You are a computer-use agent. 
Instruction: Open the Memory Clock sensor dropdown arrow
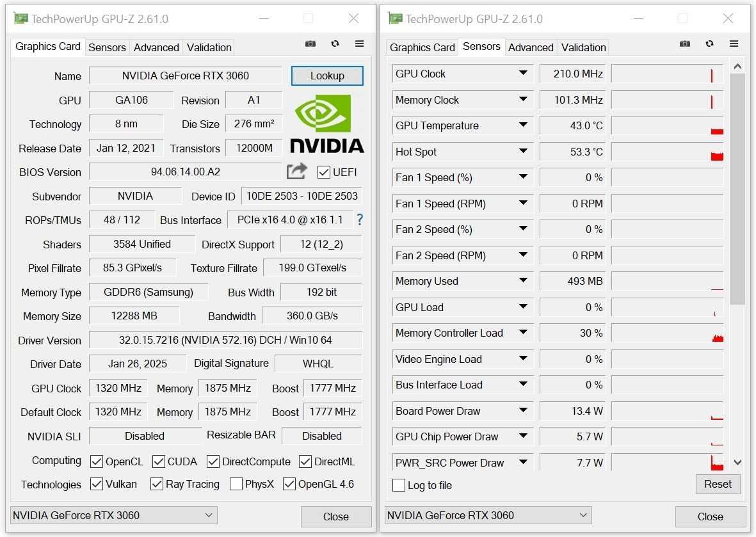523,99
